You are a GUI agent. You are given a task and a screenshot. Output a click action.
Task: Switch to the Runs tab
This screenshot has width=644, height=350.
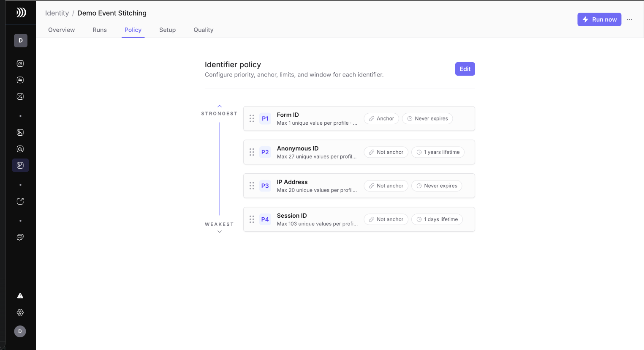tap(100, 30)
